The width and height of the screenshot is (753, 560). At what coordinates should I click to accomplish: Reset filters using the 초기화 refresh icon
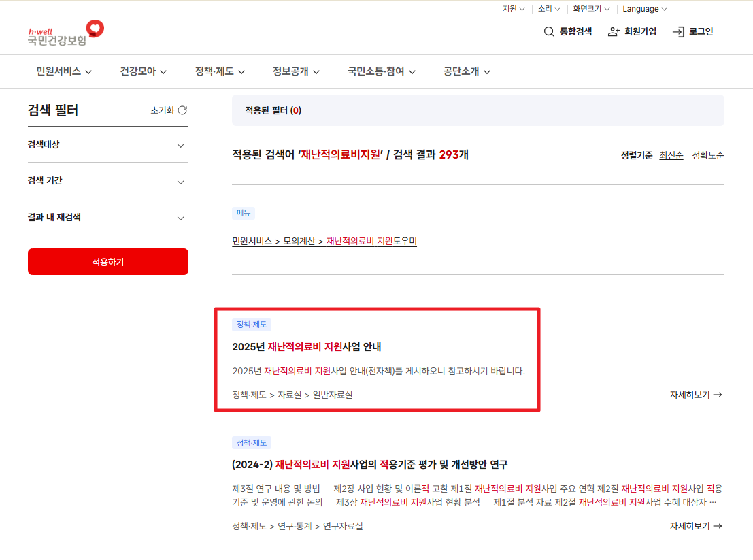point(182,110)
